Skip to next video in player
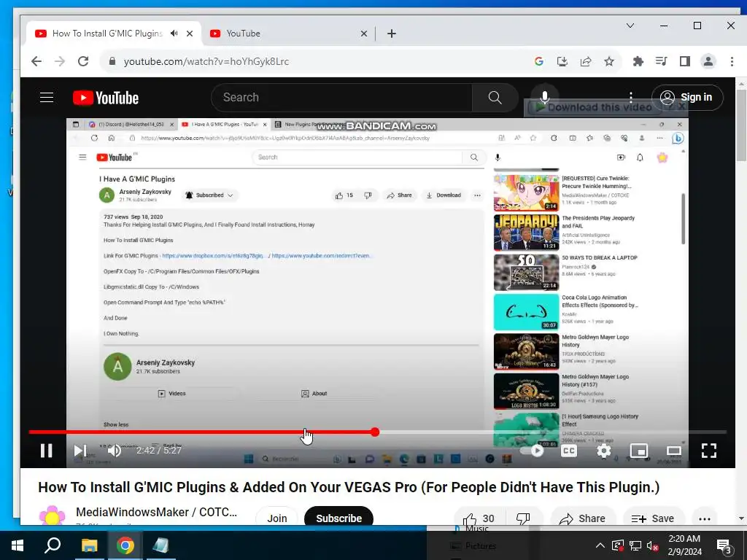747x560 pixels. click(80, 451)
